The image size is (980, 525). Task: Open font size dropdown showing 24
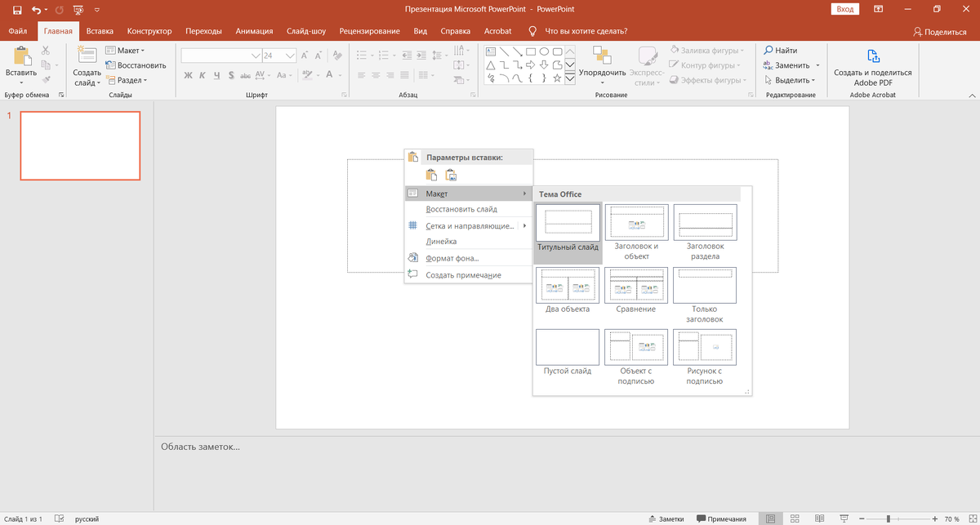292,56
